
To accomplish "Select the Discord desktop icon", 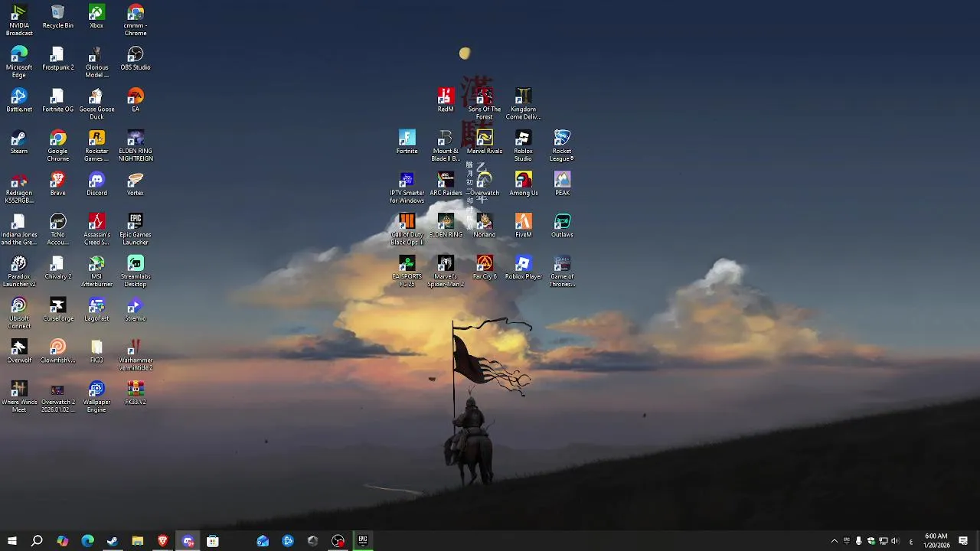I will pos(96,184).
